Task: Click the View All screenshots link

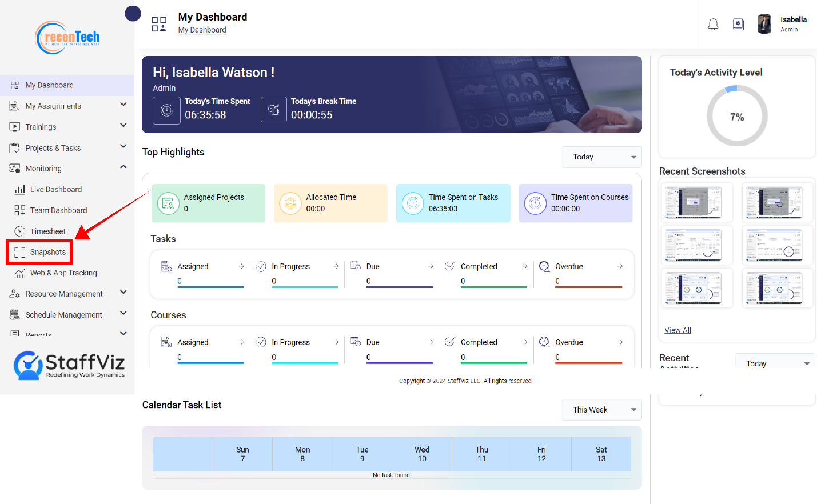Action: 677,330
